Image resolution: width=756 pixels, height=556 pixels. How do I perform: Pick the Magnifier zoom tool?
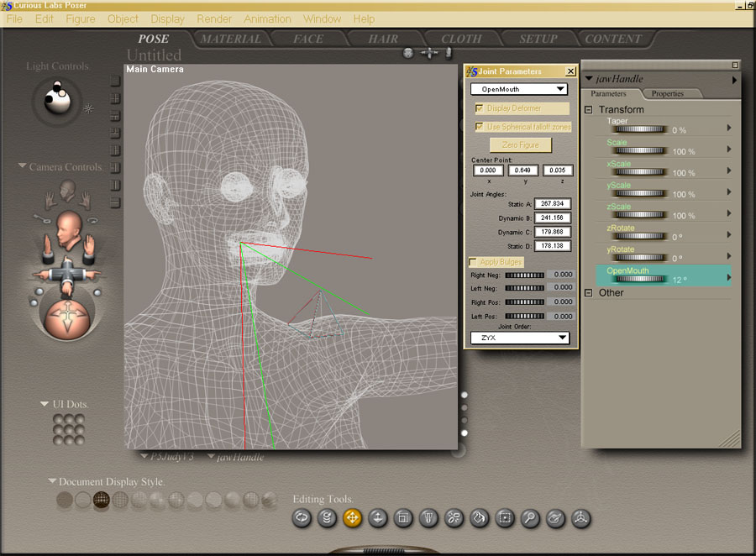coord(530,518)
